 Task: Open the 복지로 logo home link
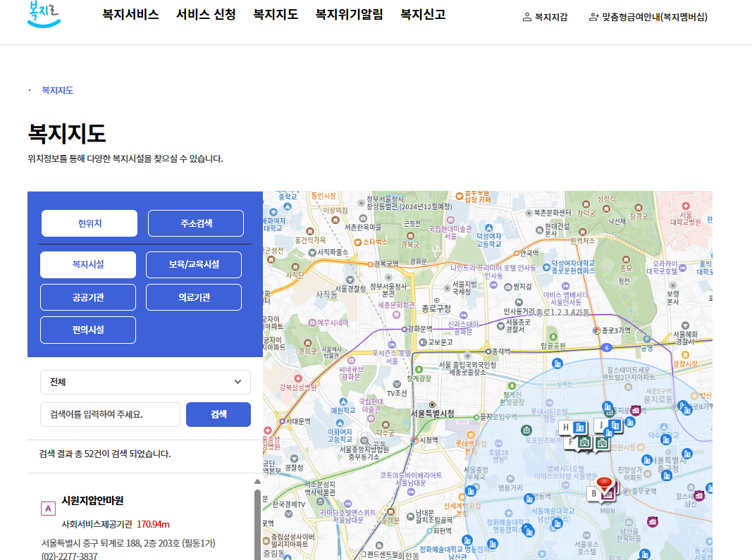point(44,14)
